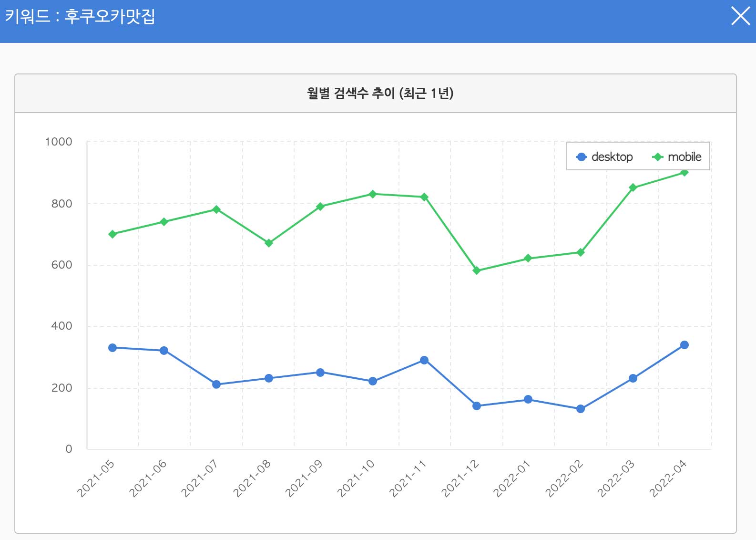756x540 pixels.
Task: Pick the desktop data point at 2021-09
Action: coord(320,373)
